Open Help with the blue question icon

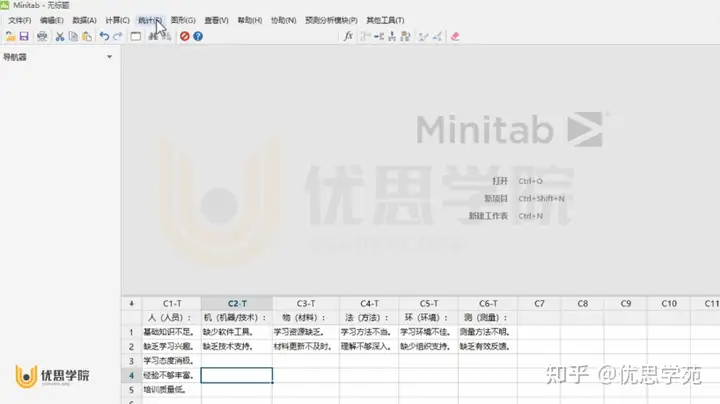198,36
